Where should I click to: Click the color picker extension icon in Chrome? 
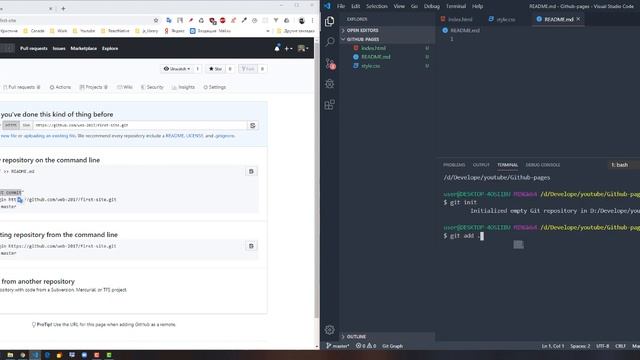click(244, 20)
